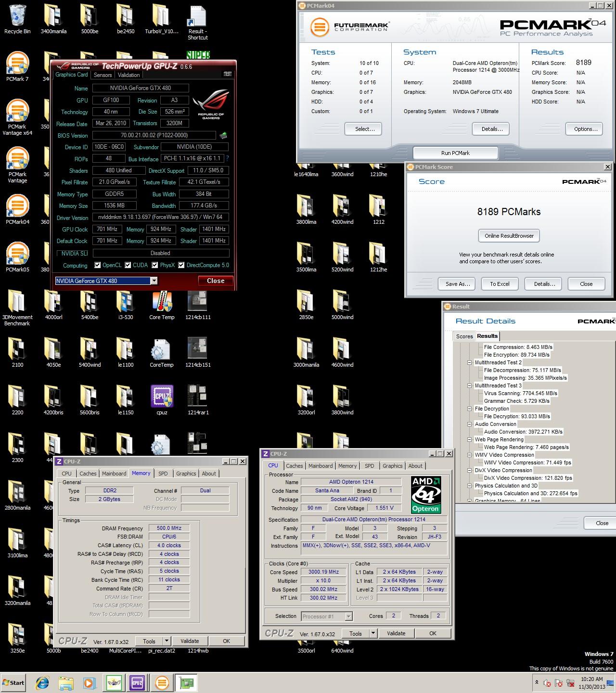Image resolution: width=616 pixels, height=693 pixels.
Task: Open the Result - Shortcut file icon
Action: 197,23
